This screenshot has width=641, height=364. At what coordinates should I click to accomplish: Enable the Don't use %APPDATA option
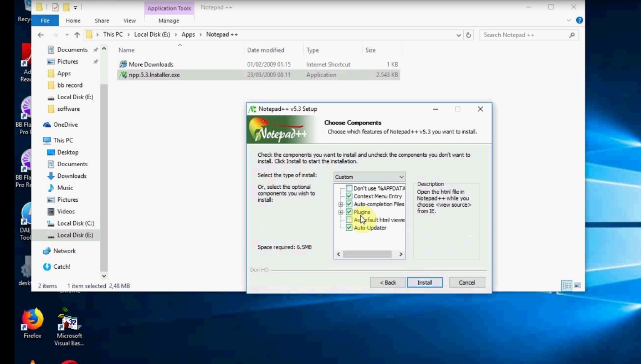pos(349,188)
